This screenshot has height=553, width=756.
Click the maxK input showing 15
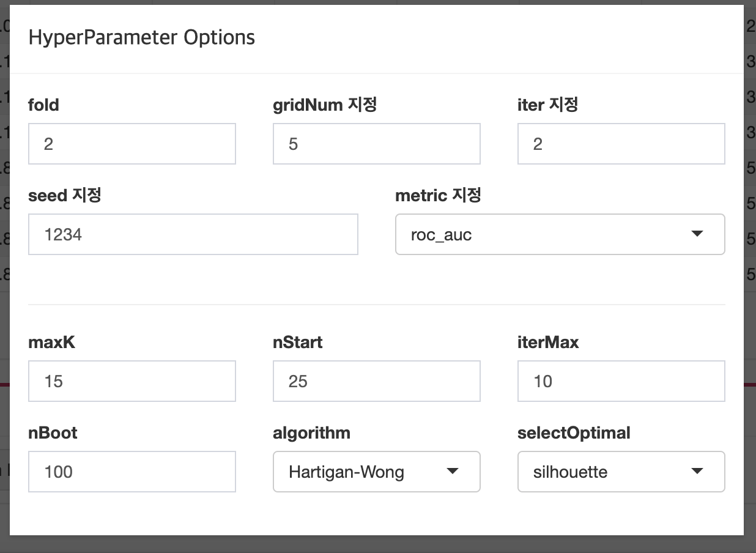click(132, 380)
